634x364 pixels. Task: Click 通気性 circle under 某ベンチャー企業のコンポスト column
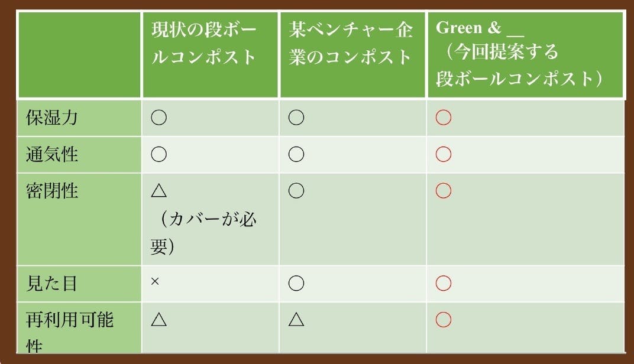coord(296,154)
